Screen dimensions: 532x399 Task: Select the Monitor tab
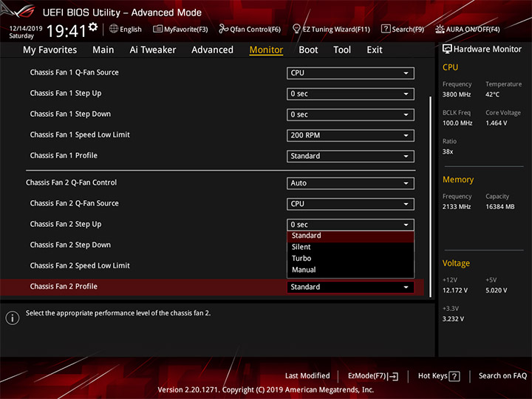pyautogui.click(x=266, y=50)
